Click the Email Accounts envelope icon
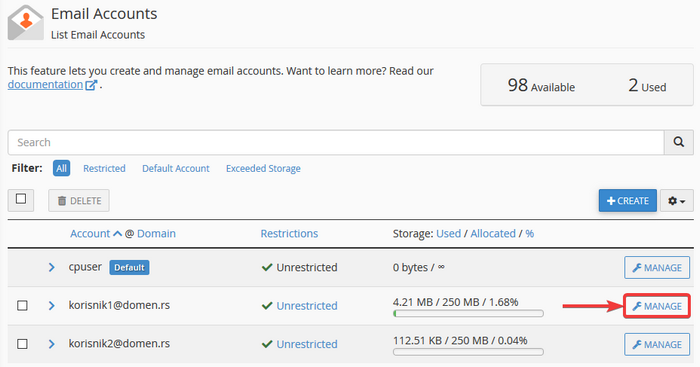The height and width of the screenshot is (367, 700). [x=25, y=22]
